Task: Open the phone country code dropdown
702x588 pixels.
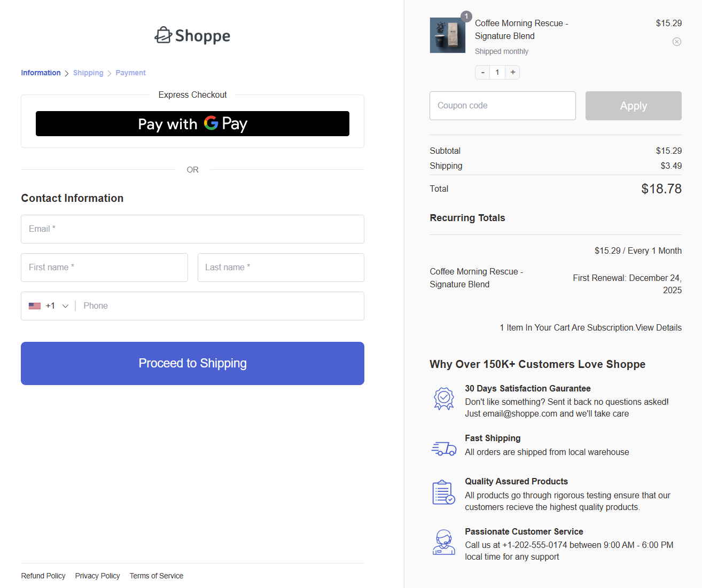Action: pos(65,305)
